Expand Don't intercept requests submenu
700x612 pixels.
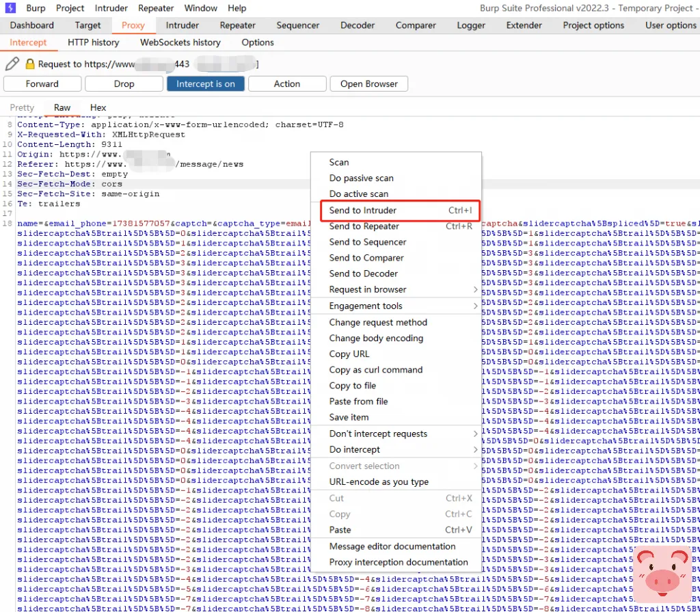point(396,434)
